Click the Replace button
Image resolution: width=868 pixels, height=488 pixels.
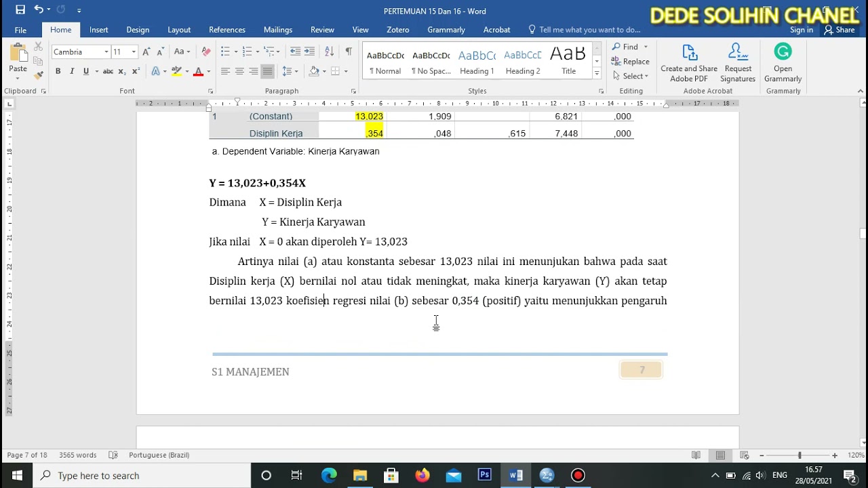click(x=630, y=62)
